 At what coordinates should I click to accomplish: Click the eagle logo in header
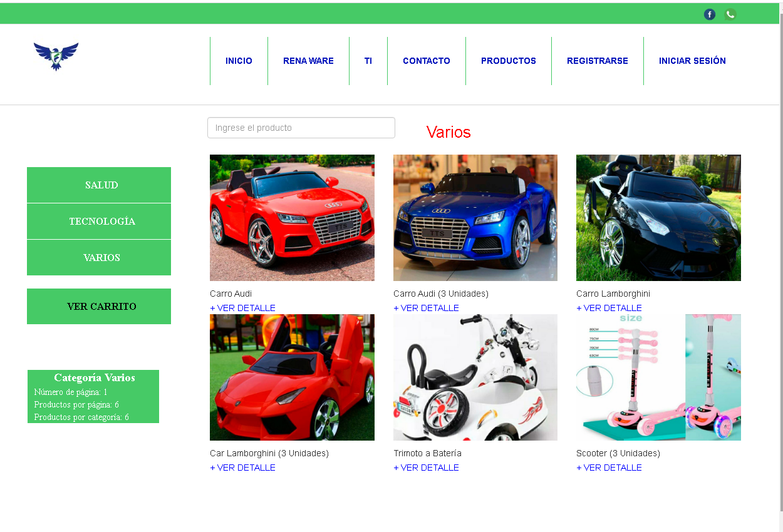[x=56, y=56]
